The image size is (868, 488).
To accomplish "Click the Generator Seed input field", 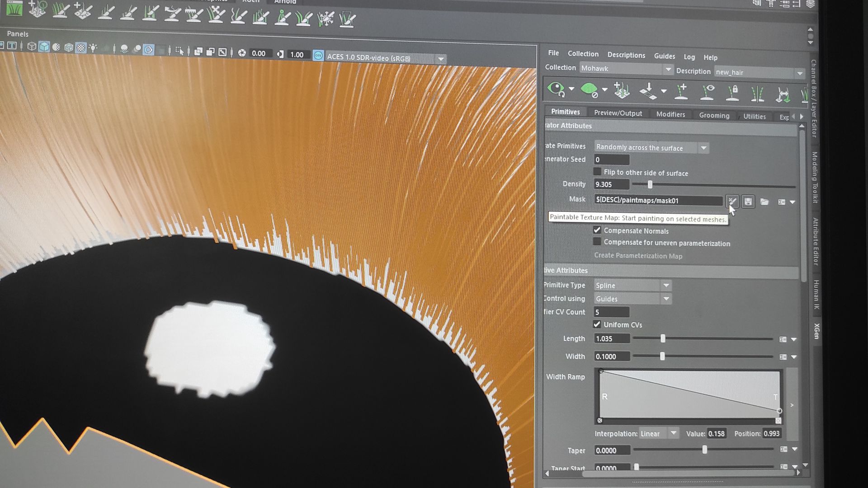I will coord(611,160).
